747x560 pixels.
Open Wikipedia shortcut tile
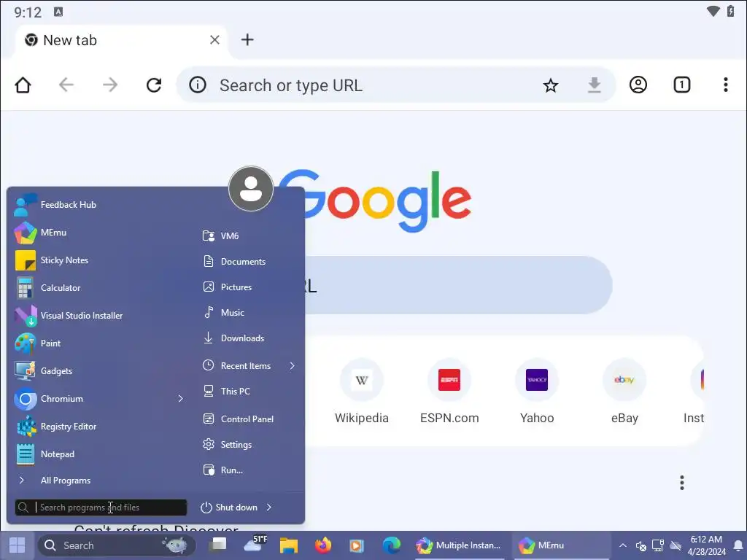point(362,392)
